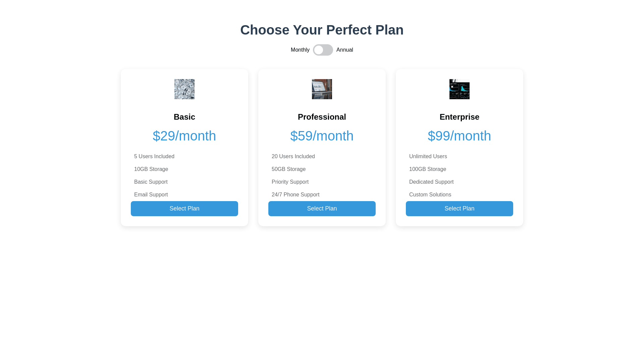Choose Select Plan under Professional
Image resolution: width=644 pixels, height=362 pixels.
tap(322, 208)
